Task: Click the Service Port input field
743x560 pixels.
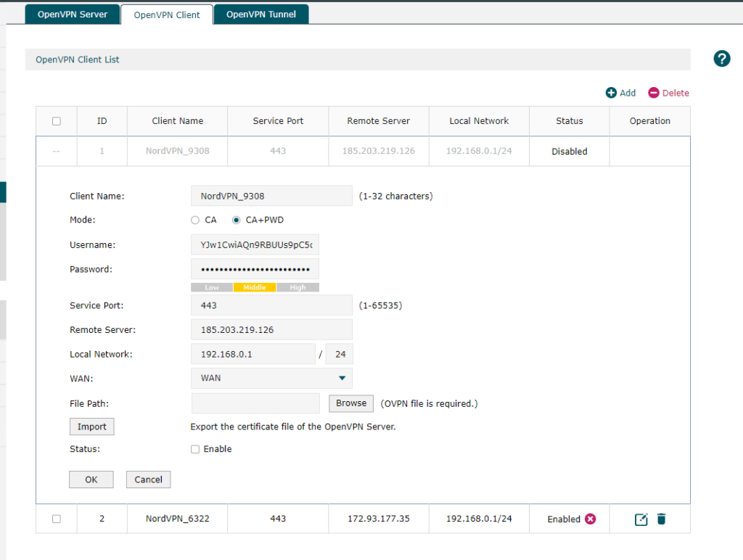Action: coord(271,305)
